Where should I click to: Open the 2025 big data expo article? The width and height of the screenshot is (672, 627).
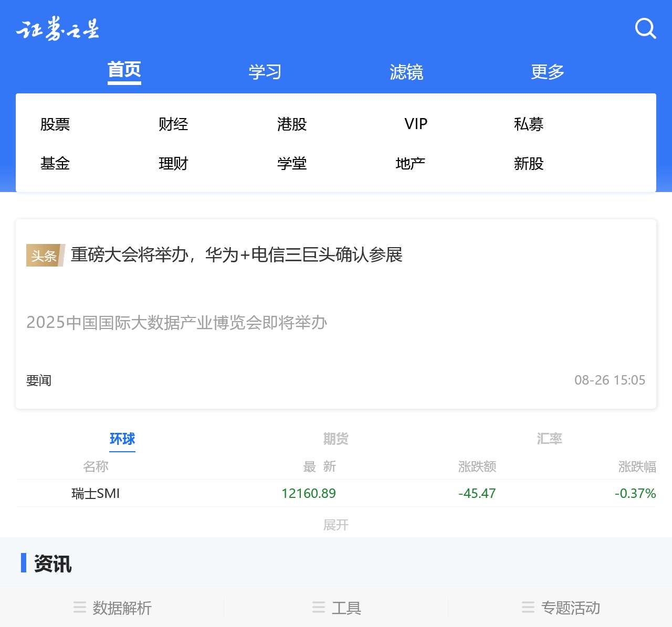click(176, 323)
